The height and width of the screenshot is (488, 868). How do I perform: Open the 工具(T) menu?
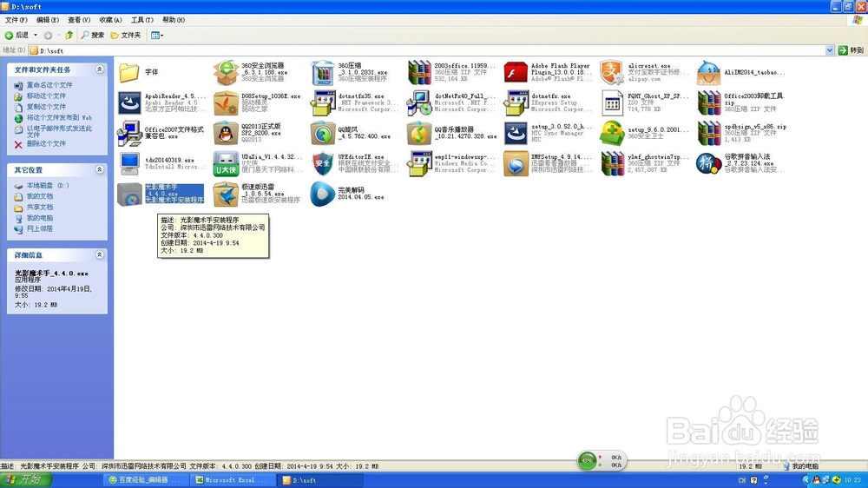(142, 20)
